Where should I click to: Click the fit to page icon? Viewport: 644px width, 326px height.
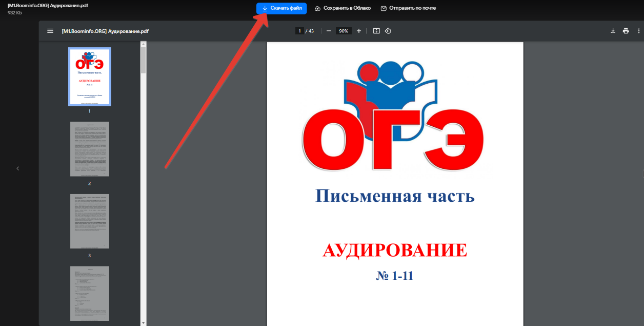tap(376, 31)
